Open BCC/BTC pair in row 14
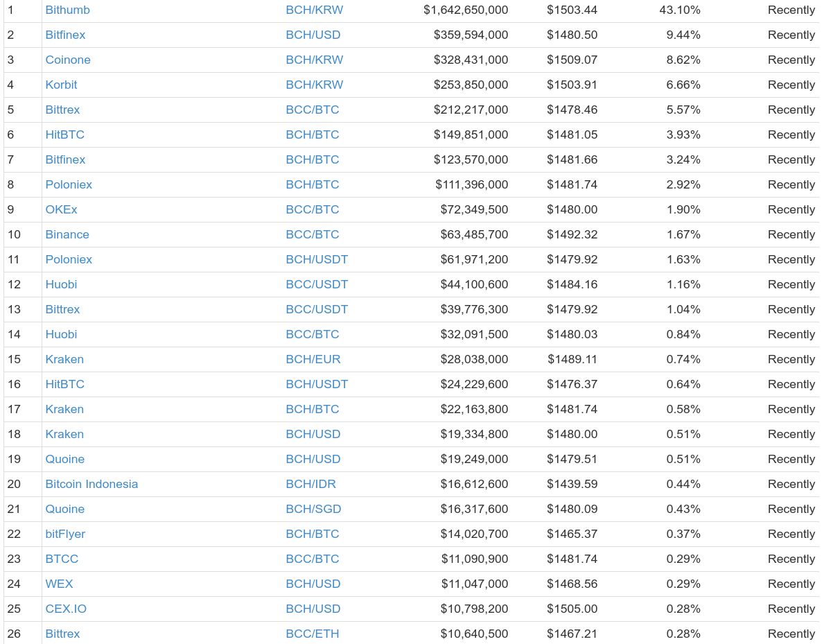Screen dimensions: 833x644 click(312, 334)
